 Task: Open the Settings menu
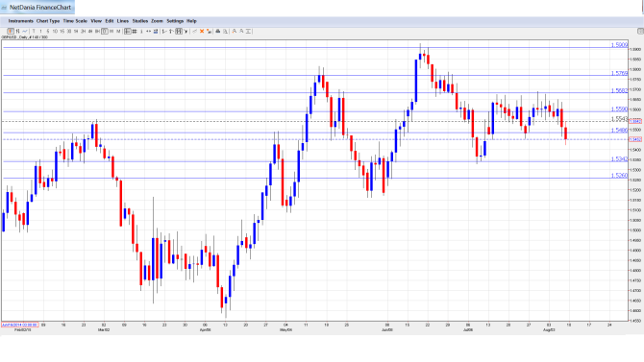175,21
